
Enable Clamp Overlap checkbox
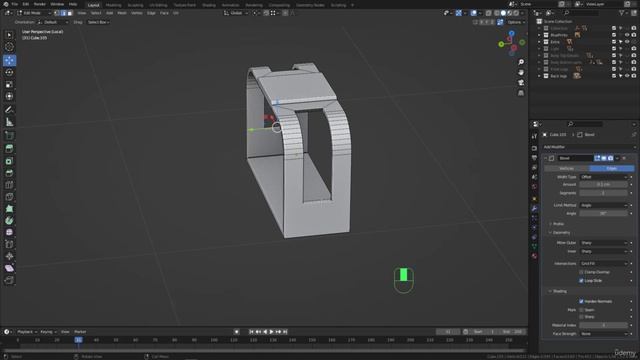tap(581, 272)
